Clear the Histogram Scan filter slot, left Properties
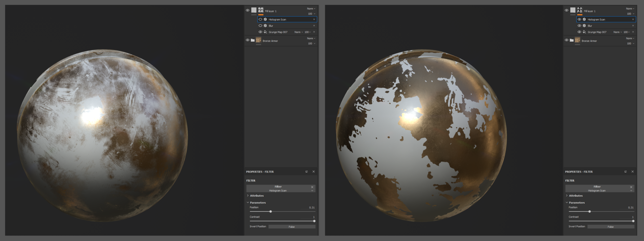 tap(312, 187)
